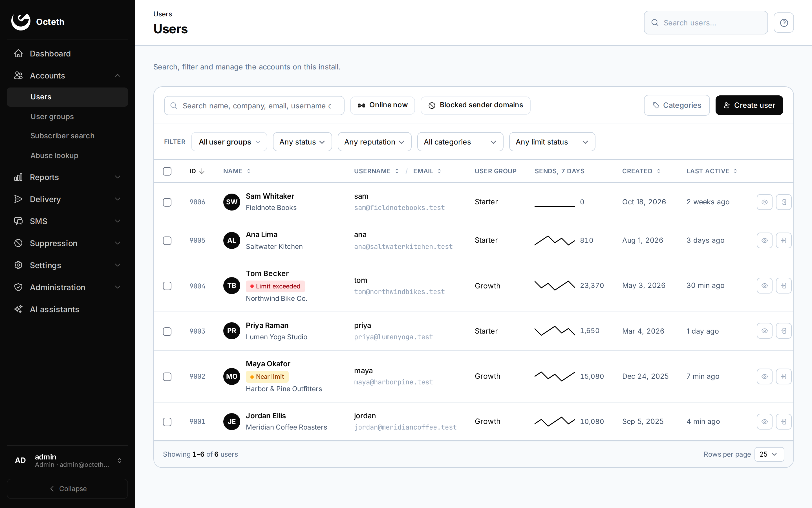812x508 pixels.
Task: Click the Users breadcrumb link
Action: [x=162, y=14]
